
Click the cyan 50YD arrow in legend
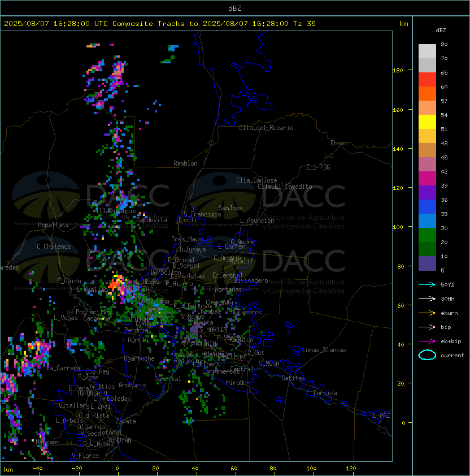pyautogui.click(x=427, y=284)
